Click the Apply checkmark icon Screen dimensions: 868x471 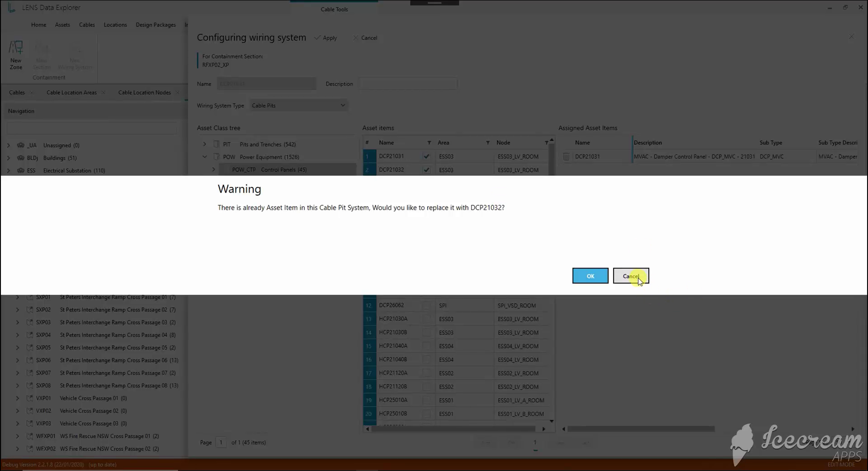[x=317, y=38]
